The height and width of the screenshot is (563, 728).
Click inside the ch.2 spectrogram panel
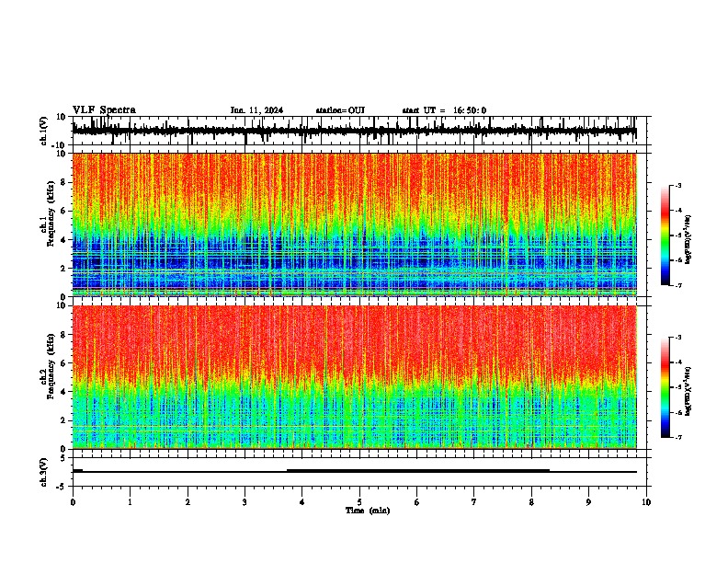[x=354, y=377]
